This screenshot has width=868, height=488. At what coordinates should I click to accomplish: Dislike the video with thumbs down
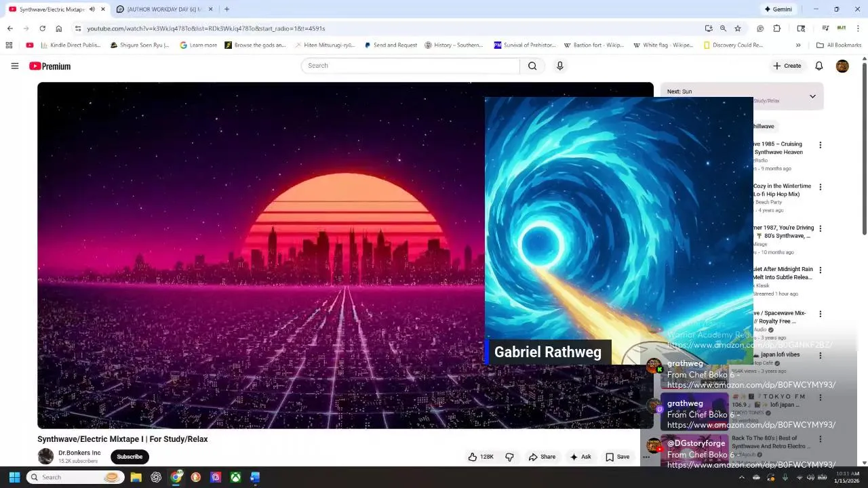tap(509, 457)
